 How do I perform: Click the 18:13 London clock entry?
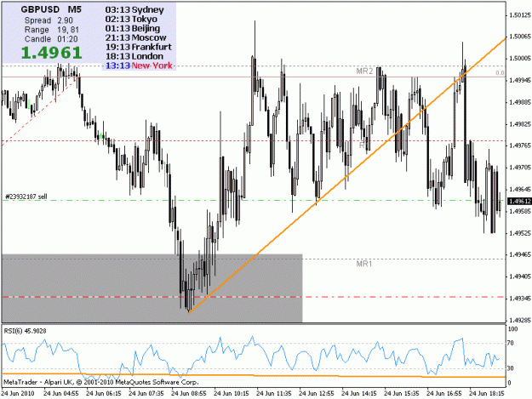coord(134,56)
